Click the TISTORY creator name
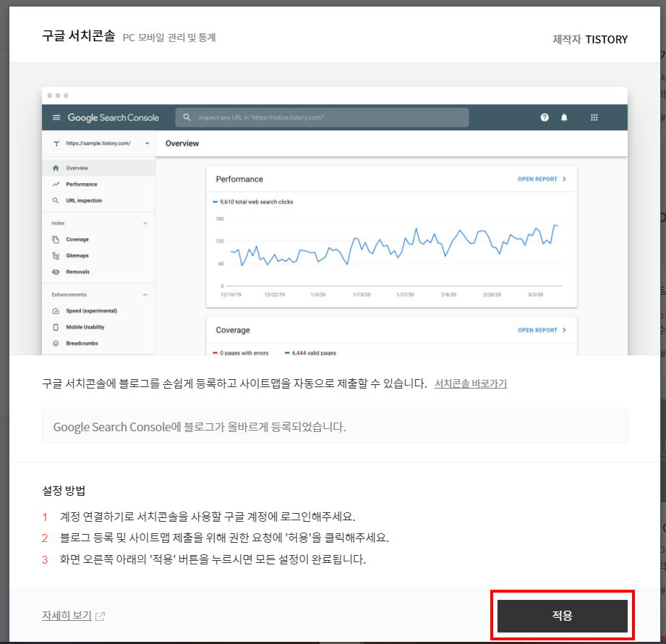 (606, 40)
